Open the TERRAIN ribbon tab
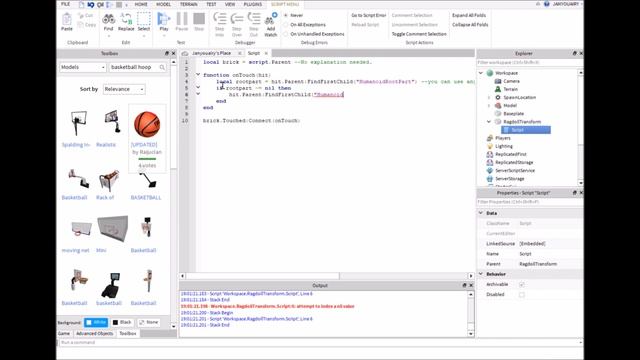Viewport: 640px width, 360px height. click(x=189, y=4)
